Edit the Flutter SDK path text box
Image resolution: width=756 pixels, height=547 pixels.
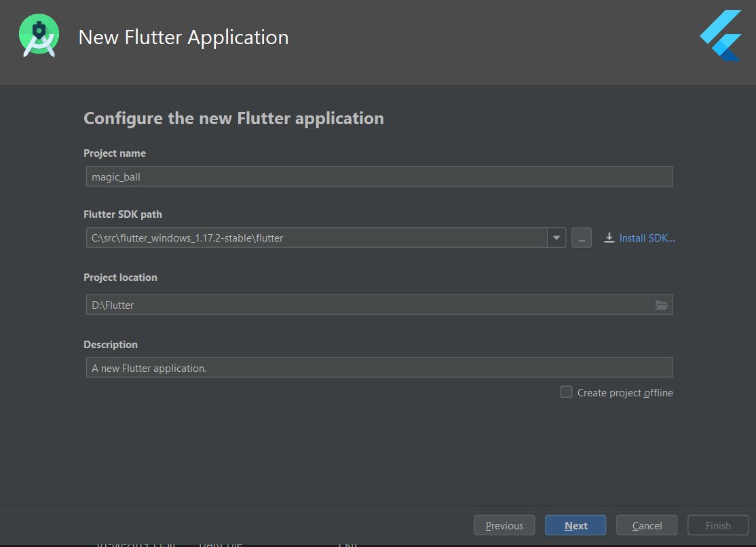click(x=317, y=238)
